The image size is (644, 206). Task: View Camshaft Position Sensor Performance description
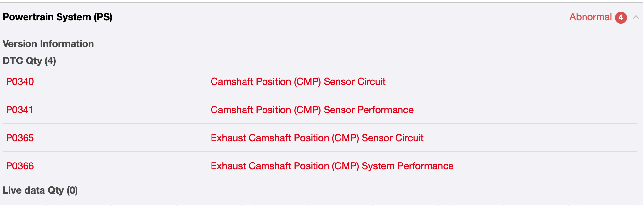(312, 110)
